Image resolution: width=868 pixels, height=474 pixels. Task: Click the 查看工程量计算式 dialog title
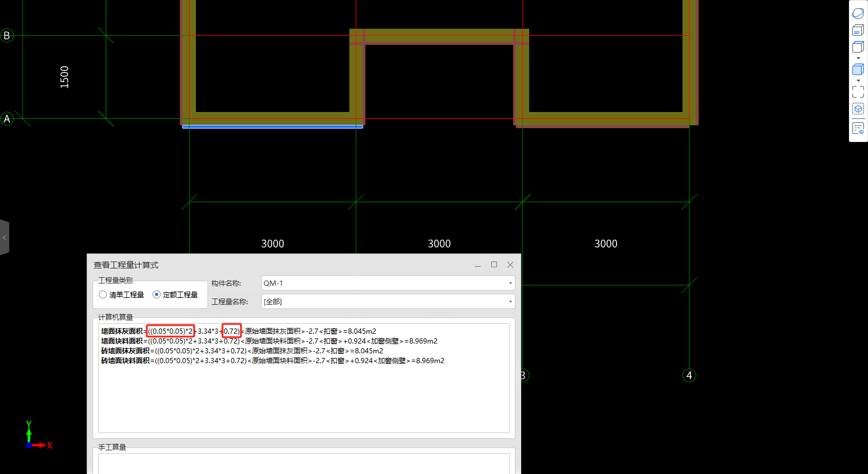tap(126, 265)
